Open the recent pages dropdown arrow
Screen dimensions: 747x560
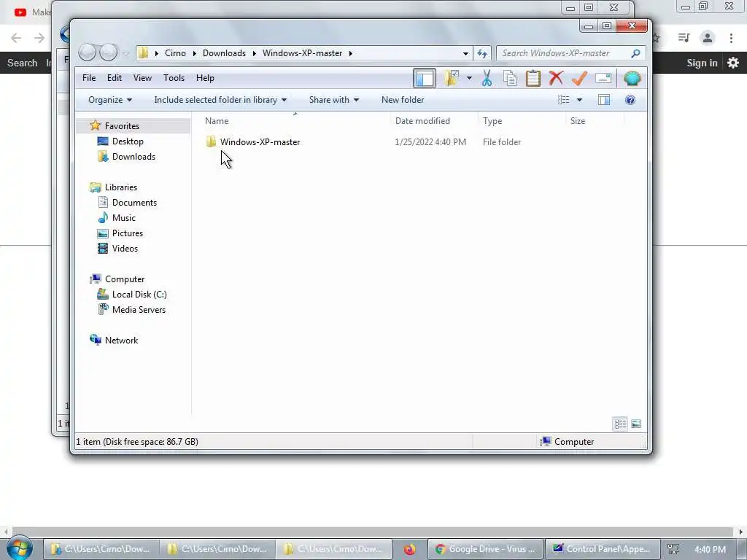(125, 53)
